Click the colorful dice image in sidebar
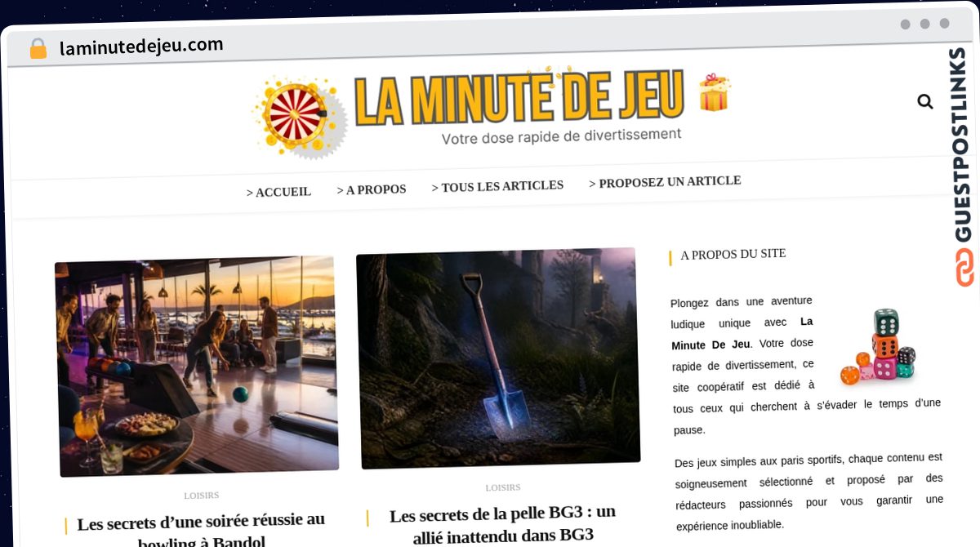980x547 pixels. [x=876, y=348]
